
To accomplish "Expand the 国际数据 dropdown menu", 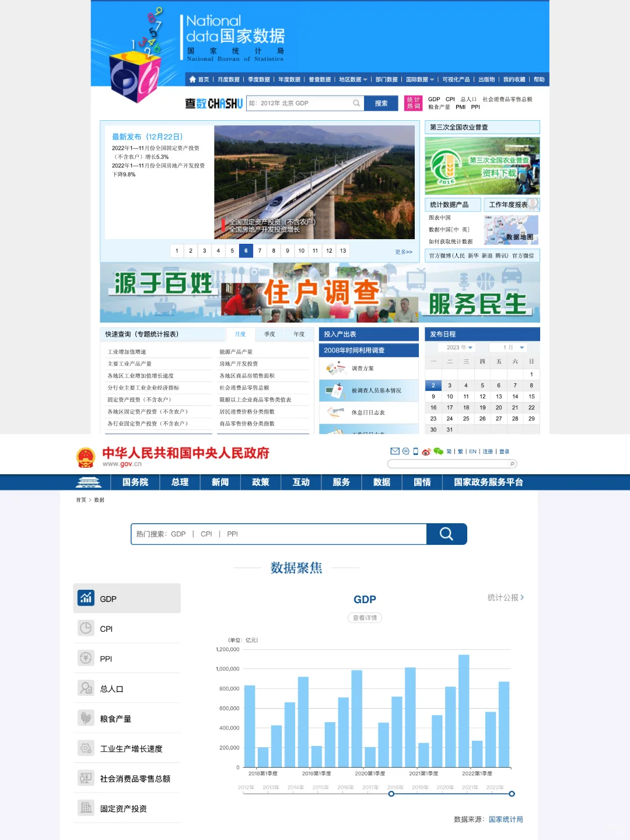I will click(x=419, y=79).
